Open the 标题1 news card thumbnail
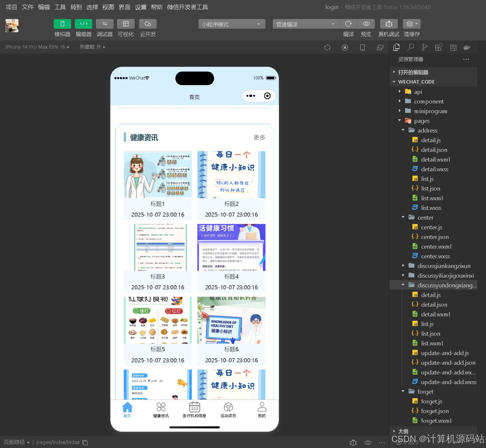The image size is (486, 448). pyautogui.click(x=158, y=174)
